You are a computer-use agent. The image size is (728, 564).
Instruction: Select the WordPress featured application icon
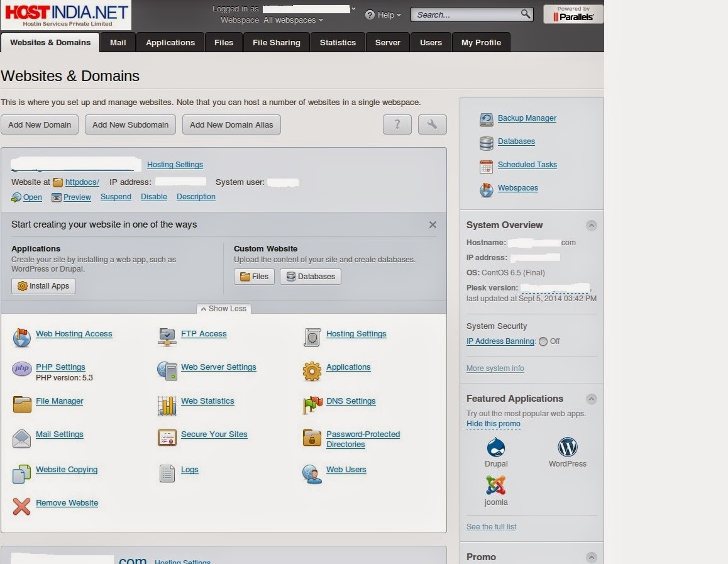[x=568, y=448]
